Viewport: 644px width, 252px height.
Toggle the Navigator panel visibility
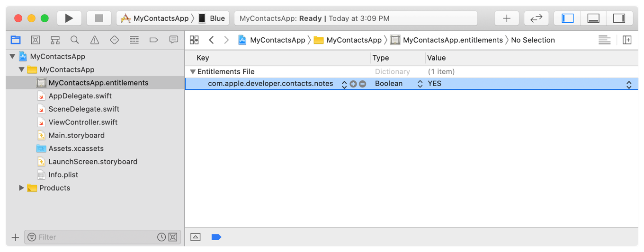pyautogui.click(x=568, y=18)
